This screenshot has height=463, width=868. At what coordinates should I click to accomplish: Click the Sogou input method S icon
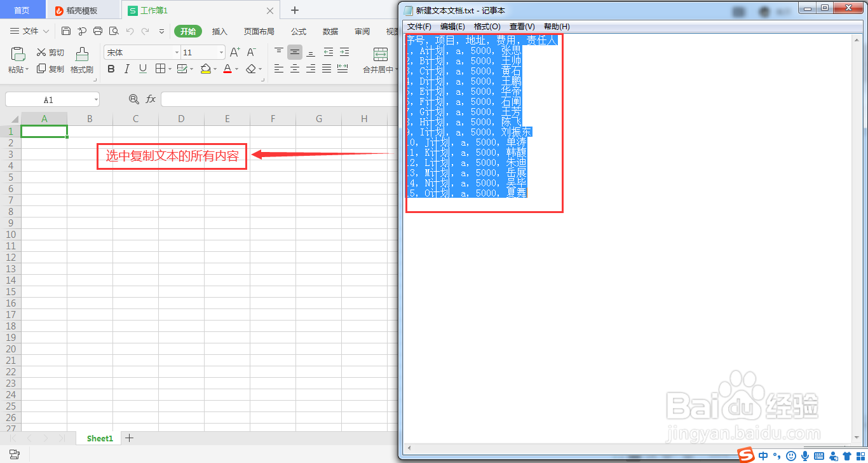(x=745, y=455)
